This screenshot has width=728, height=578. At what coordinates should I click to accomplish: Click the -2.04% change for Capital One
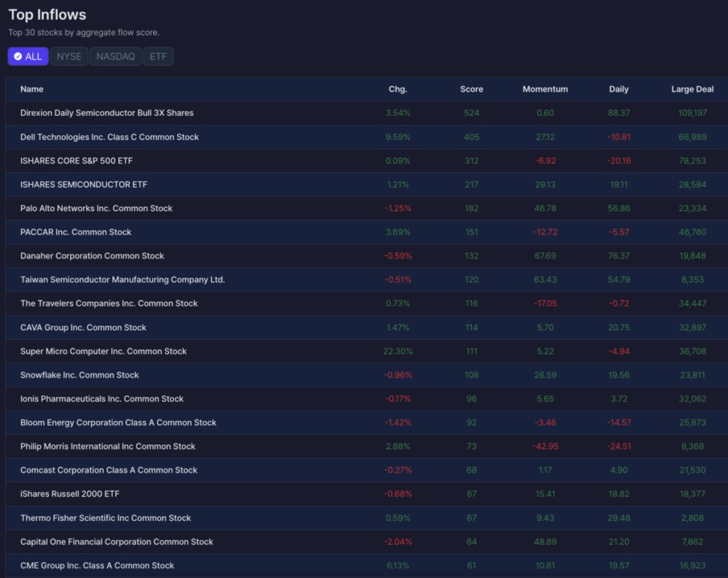pos(398,541)
